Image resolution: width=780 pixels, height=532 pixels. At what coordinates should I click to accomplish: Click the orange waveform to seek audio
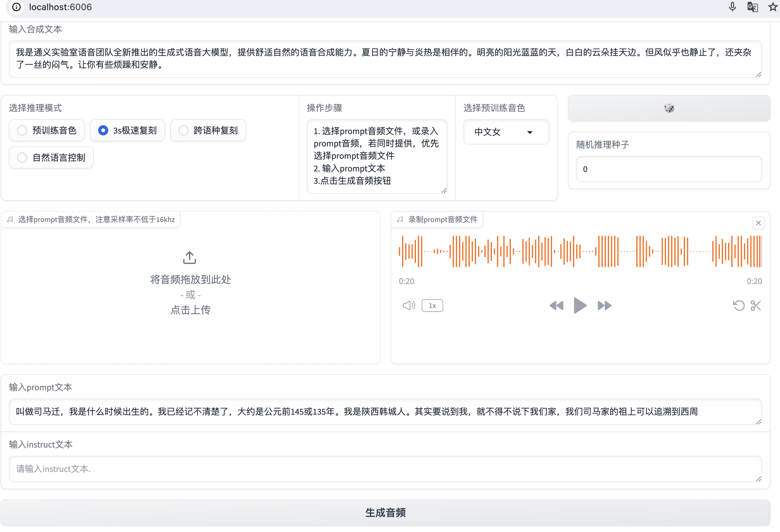coord(580,251)
